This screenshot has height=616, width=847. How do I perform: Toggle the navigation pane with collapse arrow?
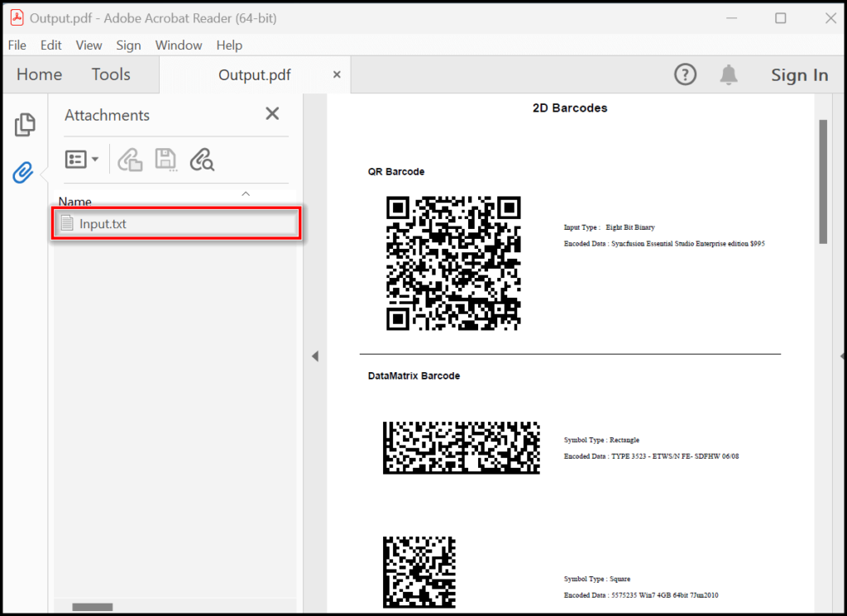click(315, 356)
